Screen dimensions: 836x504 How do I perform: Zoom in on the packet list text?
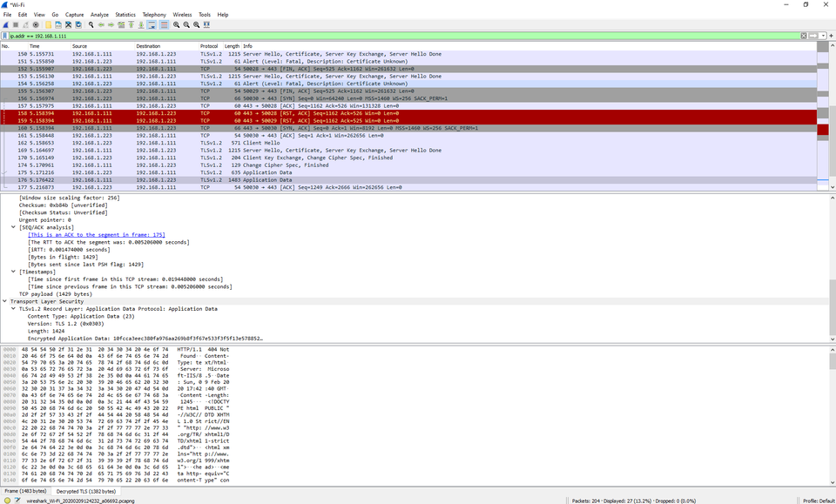[x=176, y=24]
